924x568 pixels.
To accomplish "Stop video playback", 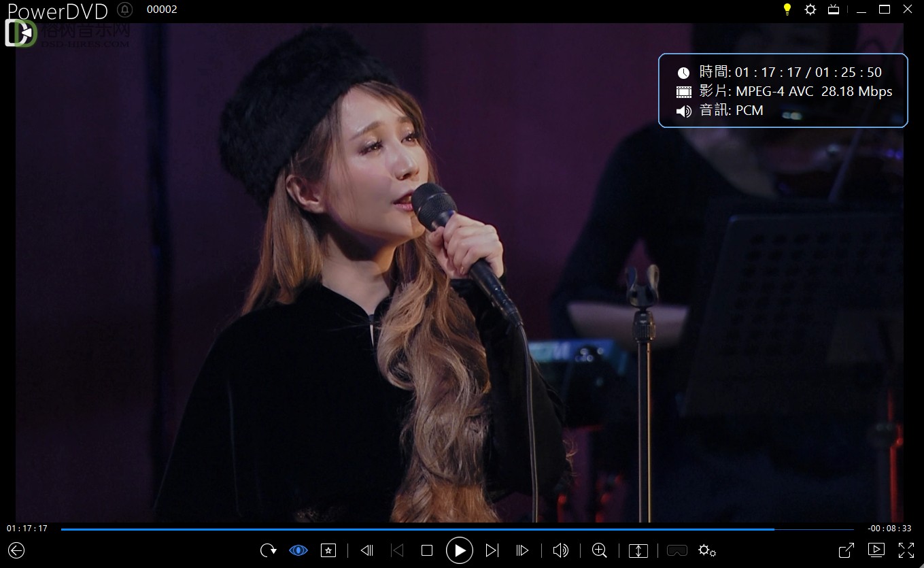I will 427,550.
